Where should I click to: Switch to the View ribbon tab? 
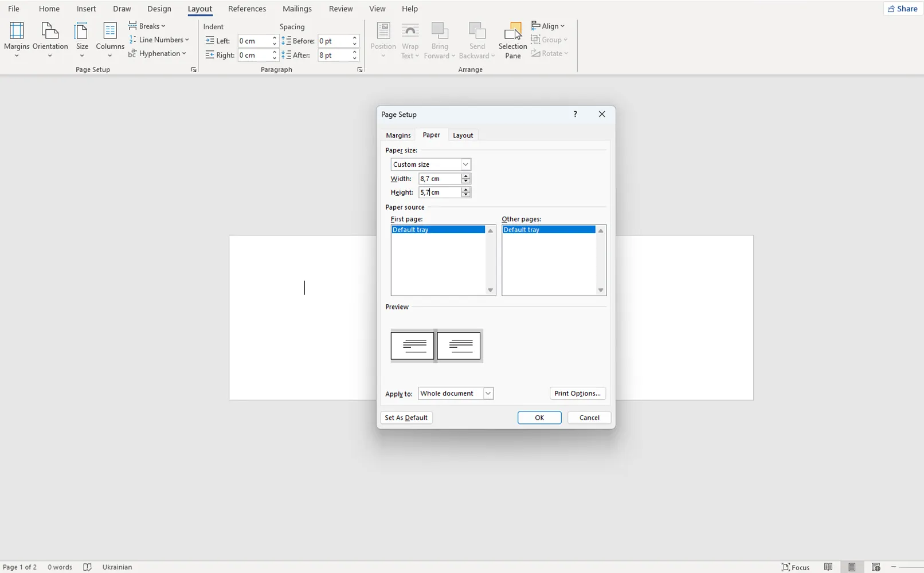[377, 9]
